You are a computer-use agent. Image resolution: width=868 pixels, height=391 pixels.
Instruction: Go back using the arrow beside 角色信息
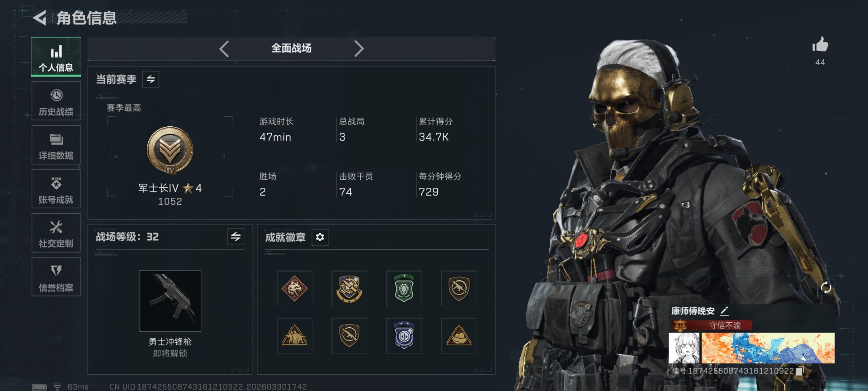click(x=40, y=18)
